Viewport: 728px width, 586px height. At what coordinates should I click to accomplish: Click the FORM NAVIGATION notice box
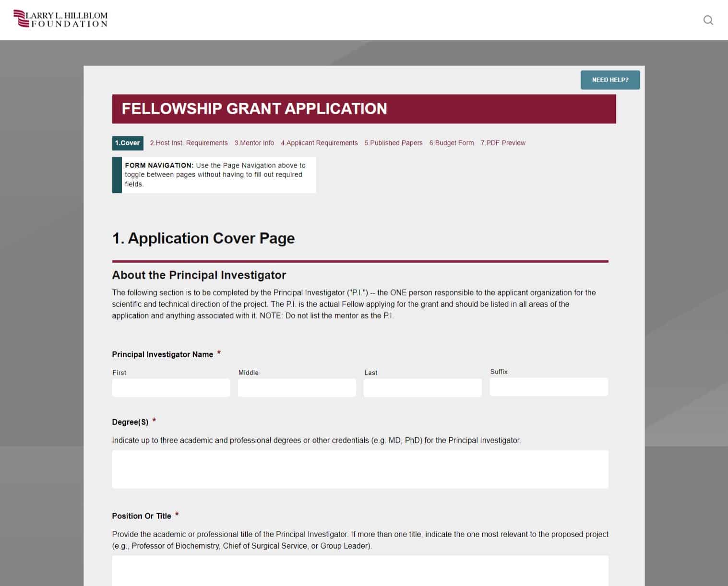(x=215, y=175)
